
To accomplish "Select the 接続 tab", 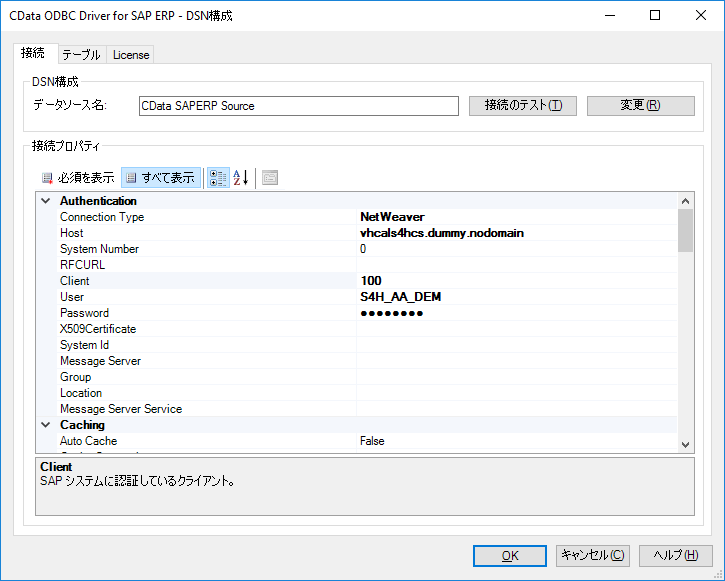I will 33,53.
